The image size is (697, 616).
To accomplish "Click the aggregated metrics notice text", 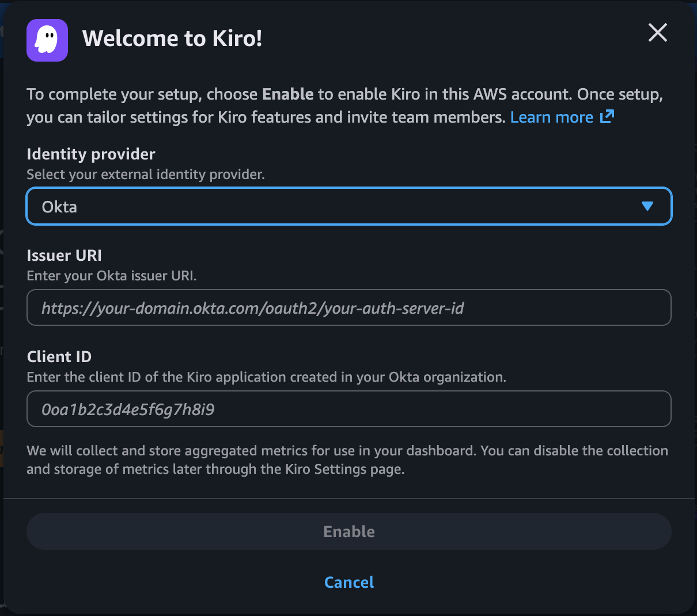I will (347, 459).
